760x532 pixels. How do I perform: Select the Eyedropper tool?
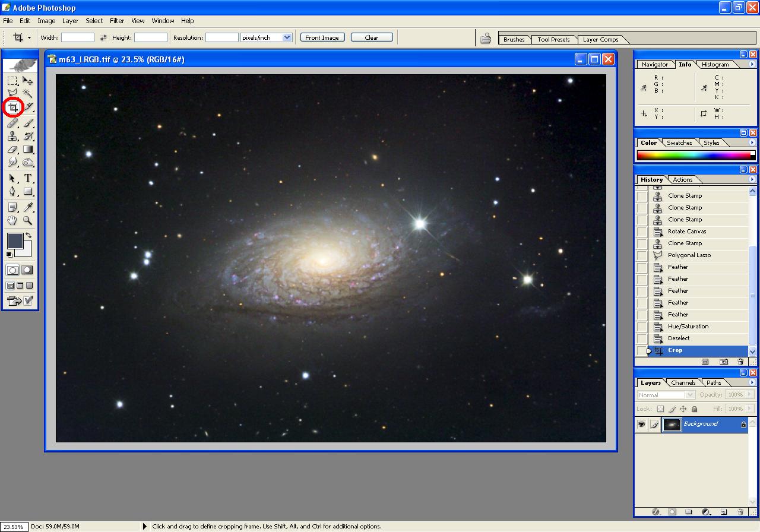coord(28,207)
